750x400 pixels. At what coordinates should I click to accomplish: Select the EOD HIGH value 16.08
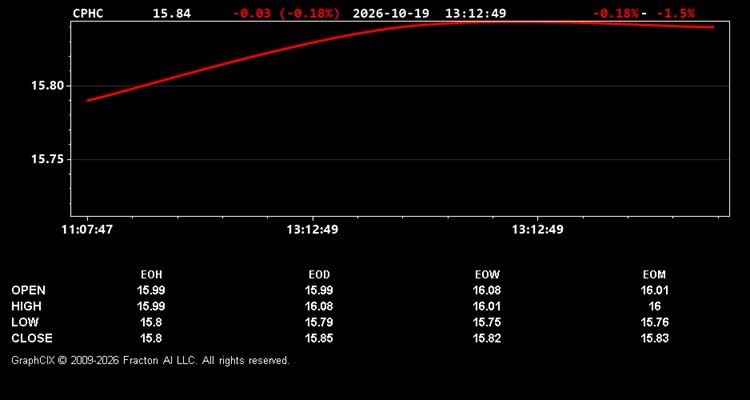[319, 306]
